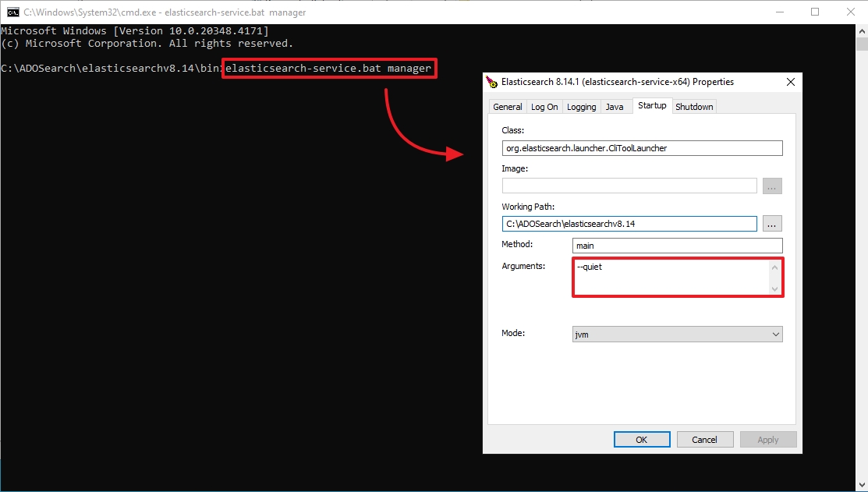
Task: Click in the Class input field
Action: click(x=642, y=148)
